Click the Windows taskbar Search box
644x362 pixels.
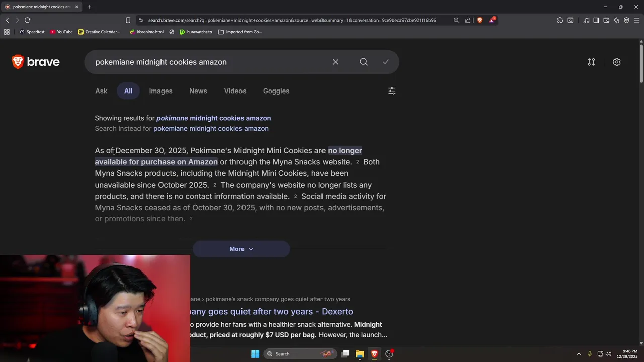[x=300, y=354]
